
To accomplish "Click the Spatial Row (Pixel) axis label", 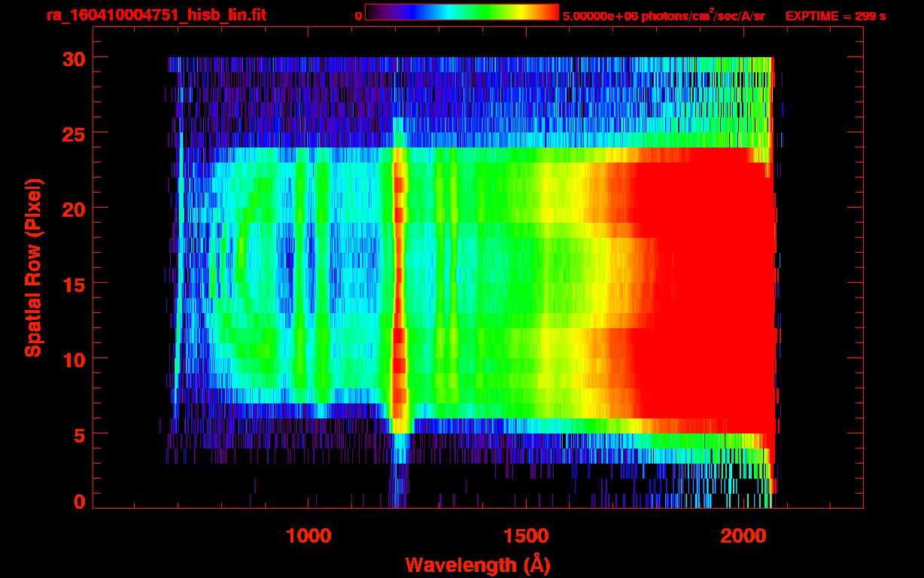I will click(x=32, y=267).
